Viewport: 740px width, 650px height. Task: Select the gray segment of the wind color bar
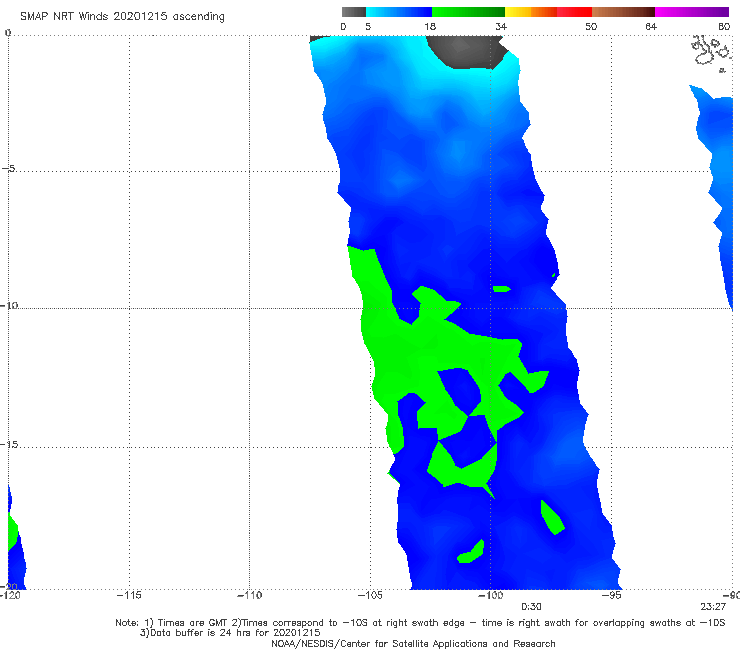(x=354, y=12)
